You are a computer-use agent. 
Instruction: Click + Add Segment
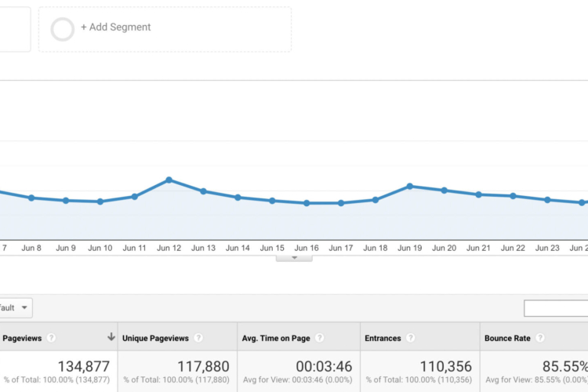pos(115,27)
